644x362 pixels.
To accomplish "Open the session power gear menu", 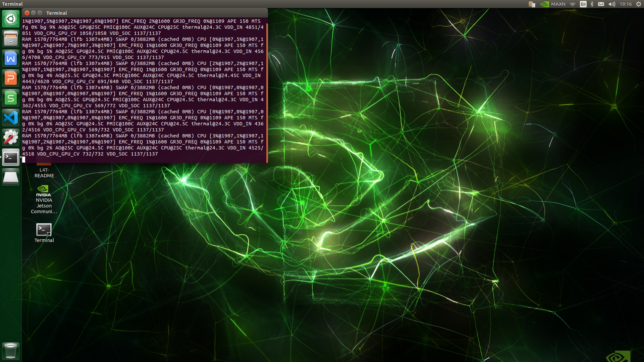I will (x=639, y=4).
